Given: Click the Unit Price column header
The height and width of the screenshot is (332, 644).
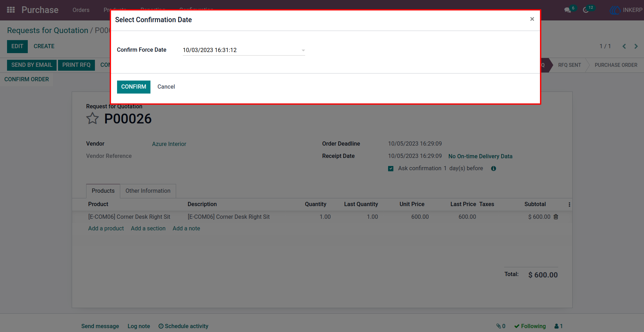Looking at the screenshot, I should pyautogui.click(x=412, y=204).
